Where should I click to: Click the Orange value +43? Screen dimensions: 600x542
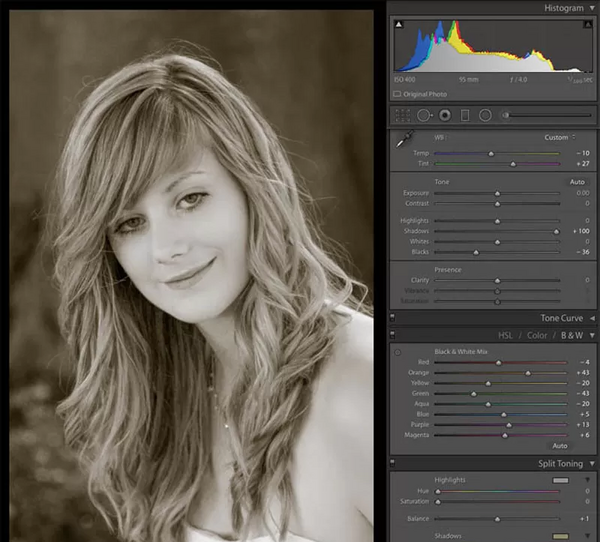point(583,372)
